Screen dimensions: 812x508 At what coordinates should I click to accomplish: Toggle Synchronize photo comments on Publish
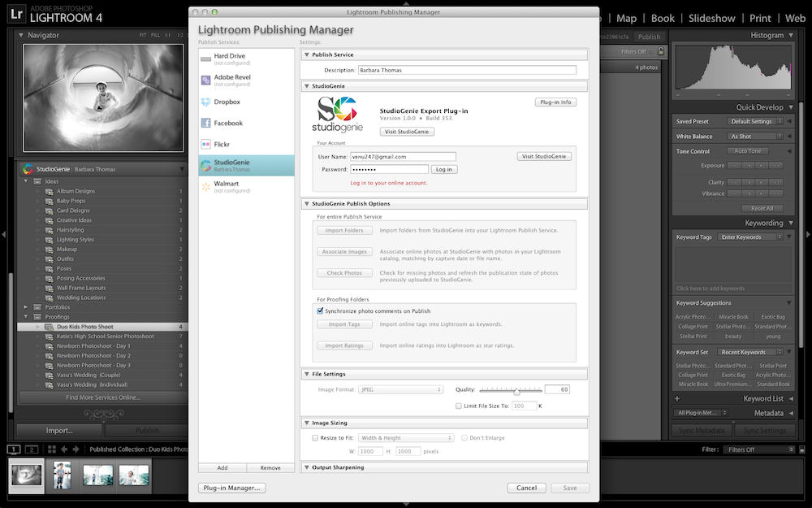click(320, 311)
